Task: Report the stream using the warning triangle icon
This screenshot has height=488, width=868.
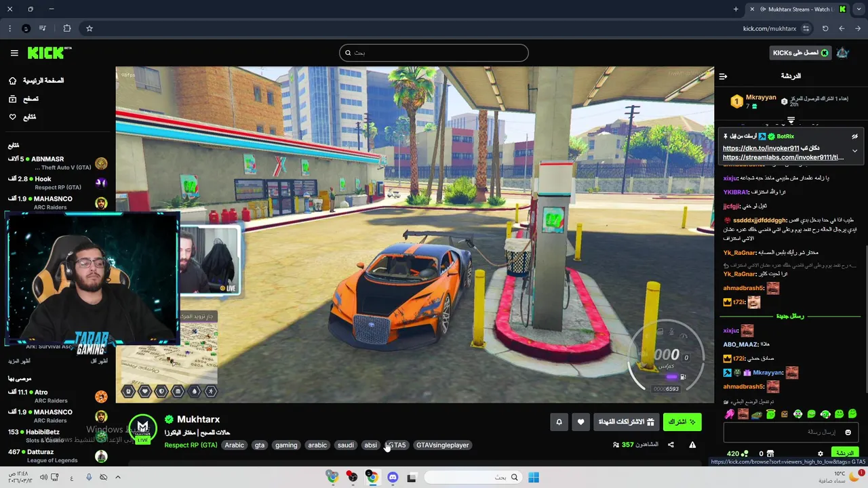Action: click(692, 445)
